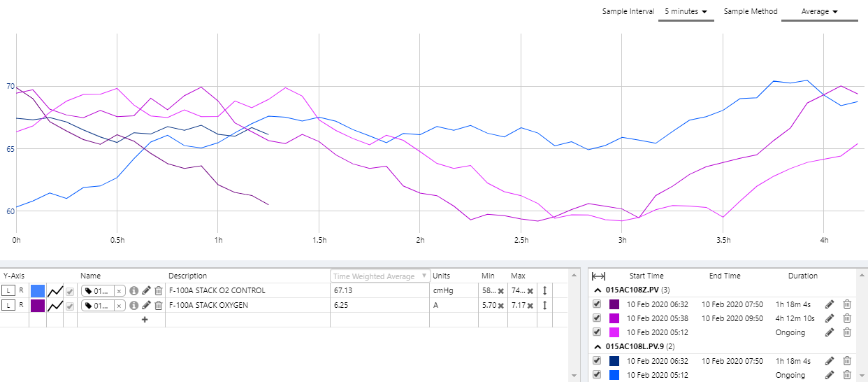
Task: Remove the tag chip in the STACK OXYGEN row
Action: (x=119, y=305)
